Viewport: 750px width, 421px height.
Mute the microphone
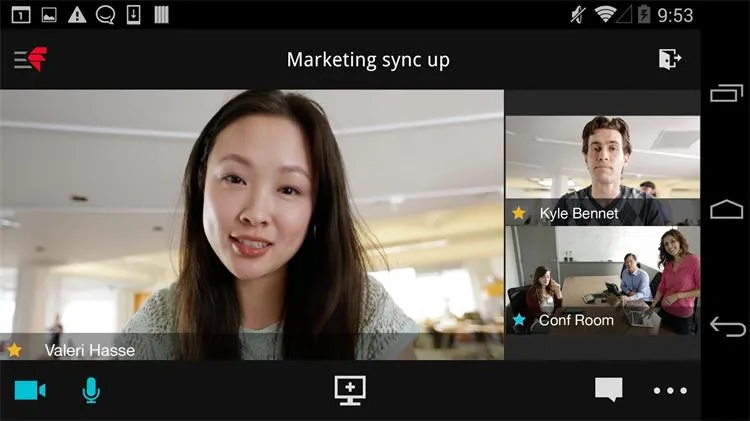(91, 390)
